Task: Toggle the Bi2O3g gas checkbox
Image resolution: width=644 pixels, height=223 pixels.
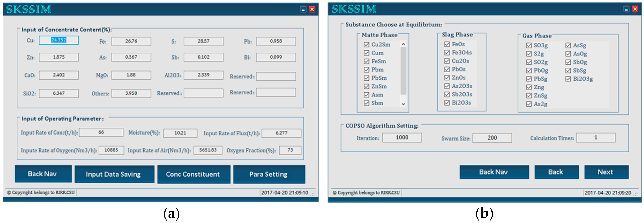Action: click(568, 79)
